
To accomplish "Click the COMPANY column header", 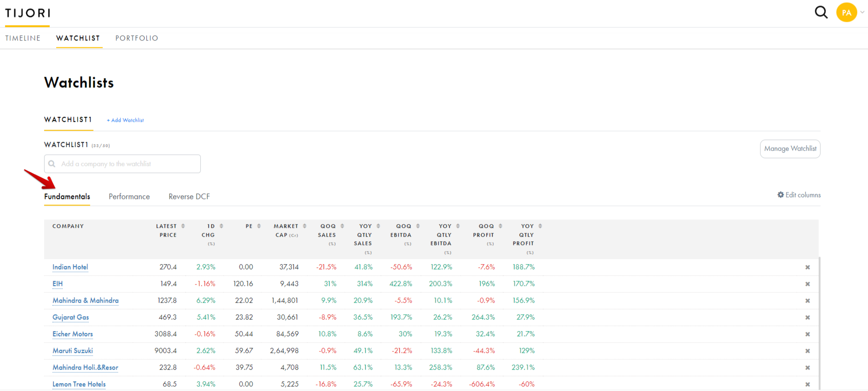I will (x=68, y=226).
